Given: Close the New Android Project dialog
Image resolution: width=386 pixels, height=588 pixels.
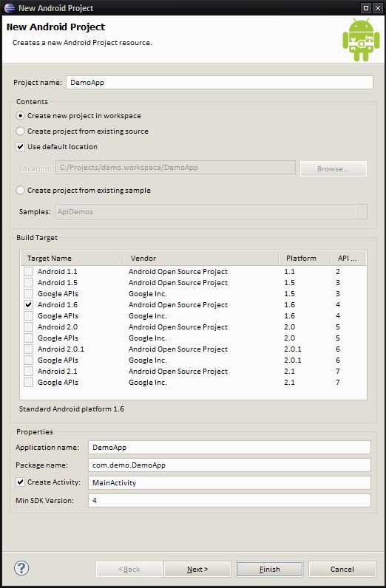Looking at the screenshot, I should [x=378, y=8].
